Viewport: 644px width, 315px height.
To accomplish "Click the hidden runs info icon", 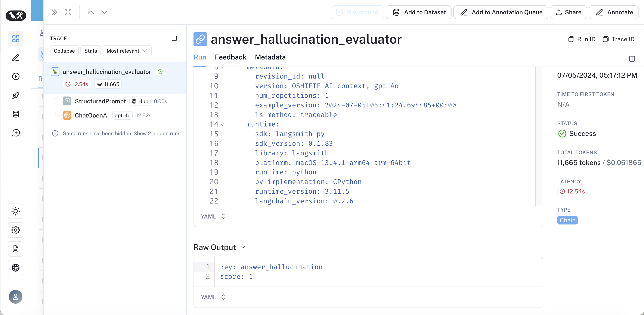I will [x=55, y=133].
